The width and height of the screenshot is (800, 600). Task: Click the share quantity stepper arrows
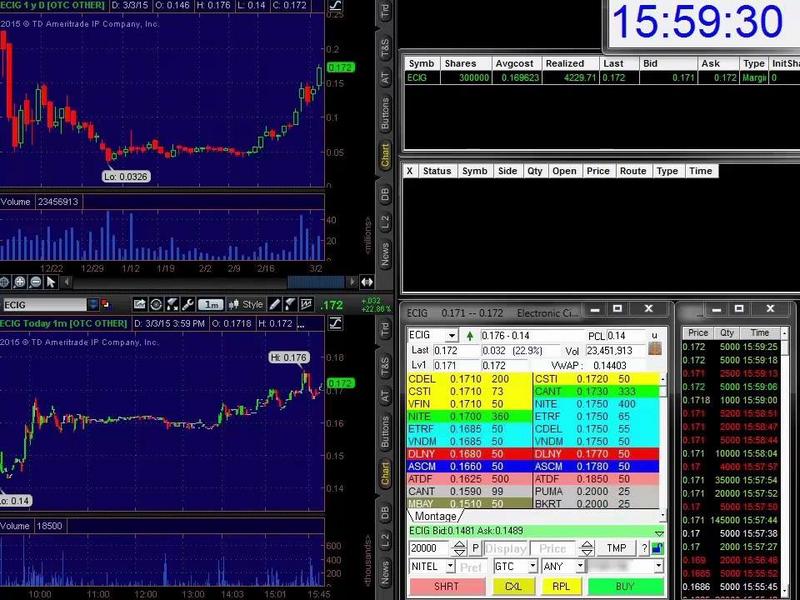(459, 548)
